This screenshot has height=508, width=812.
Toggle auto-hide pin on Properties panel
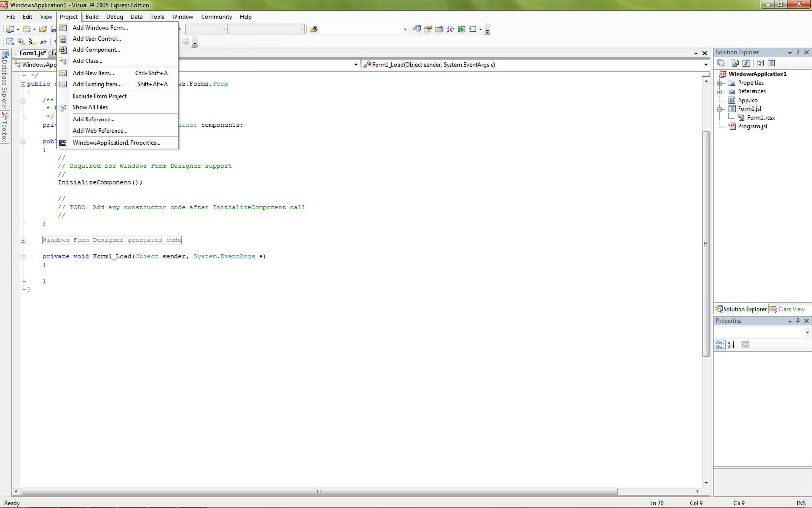[x=798, y=321]
